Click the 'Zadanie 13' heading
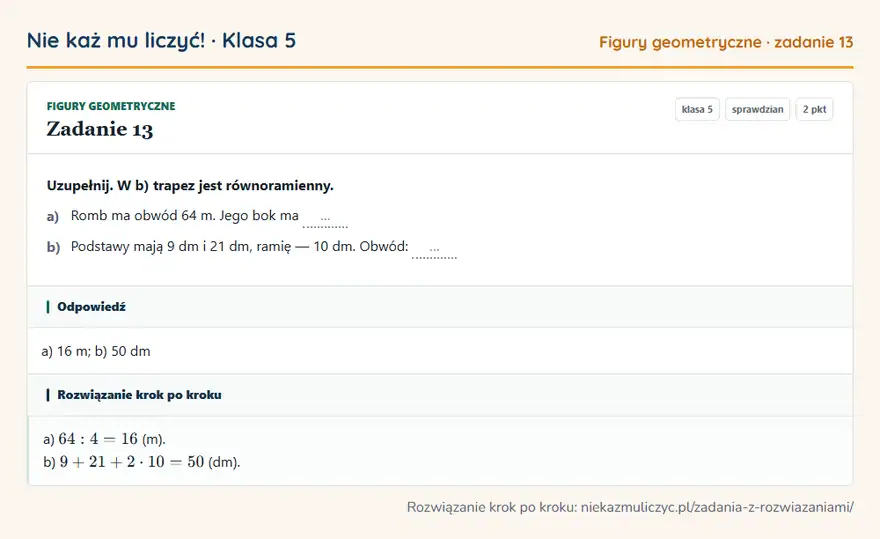Viewport: 880px width, 539px height. tap(100, 129)
